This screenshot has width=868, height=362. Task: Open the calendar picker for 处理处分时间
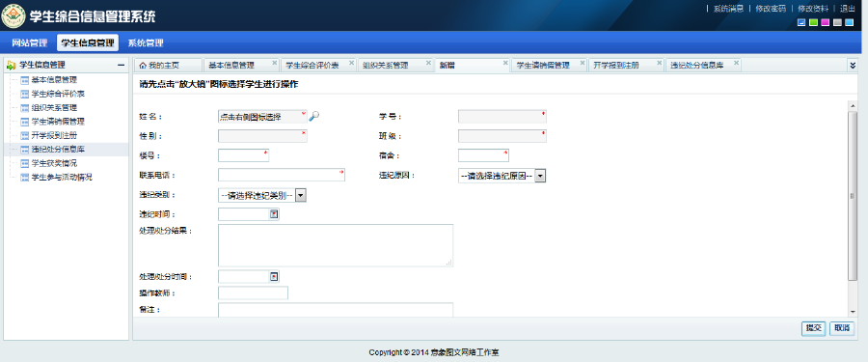[x=274, y=276]
